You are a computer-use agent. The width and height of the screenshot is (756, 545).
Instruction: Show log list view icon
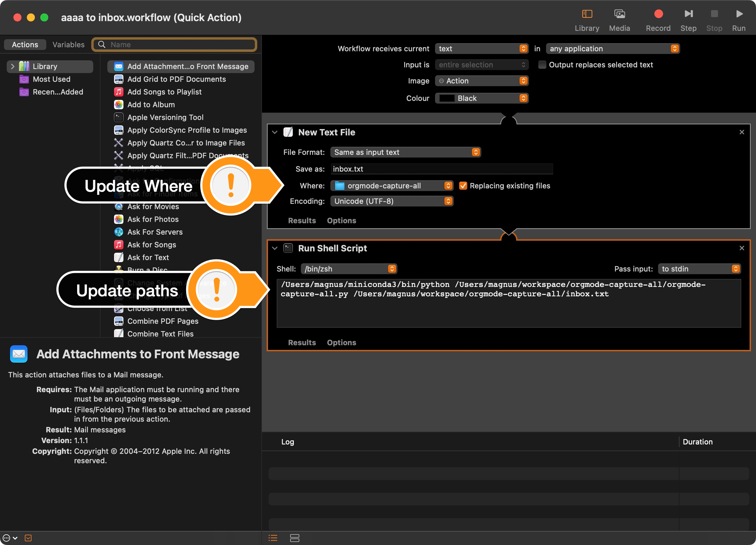pos(273,538)
